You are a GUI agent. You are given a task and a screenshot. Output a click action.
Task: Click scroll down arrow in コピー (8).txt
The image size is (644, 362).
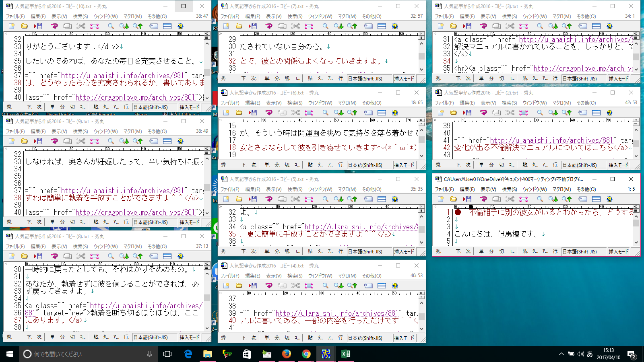(207, 329)
